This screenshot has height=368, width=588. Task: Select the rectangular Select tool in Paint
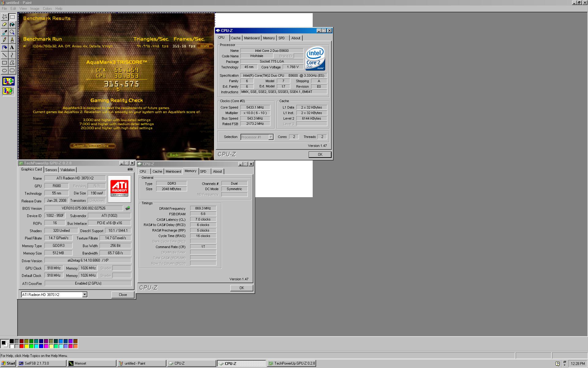pyautogui.click(x=12, y=17)
